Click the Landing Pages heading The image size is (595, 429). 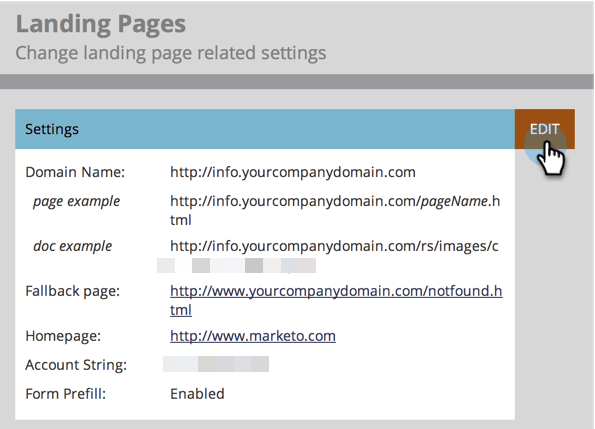tap(101, 24)
